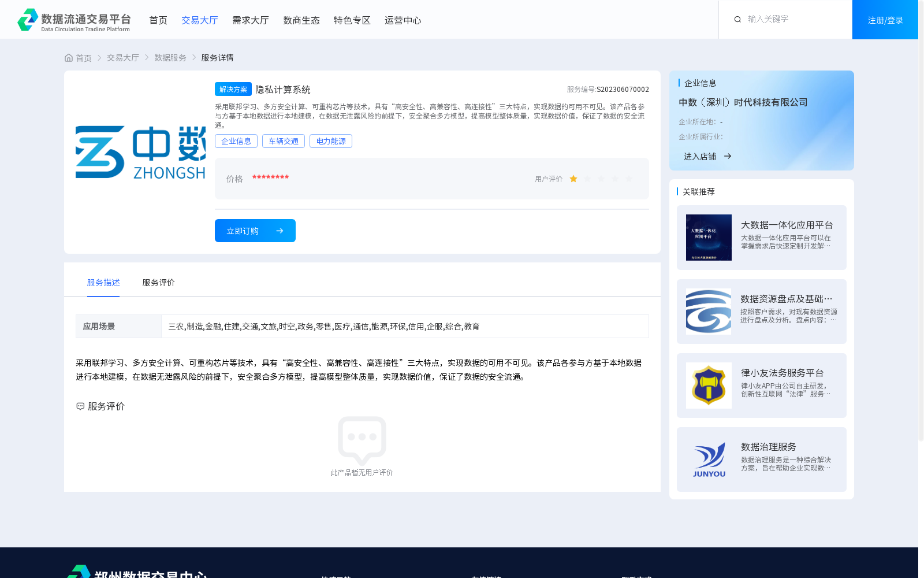Click the page vertical scrollbar
924x578 pixels.
(921, 220)
